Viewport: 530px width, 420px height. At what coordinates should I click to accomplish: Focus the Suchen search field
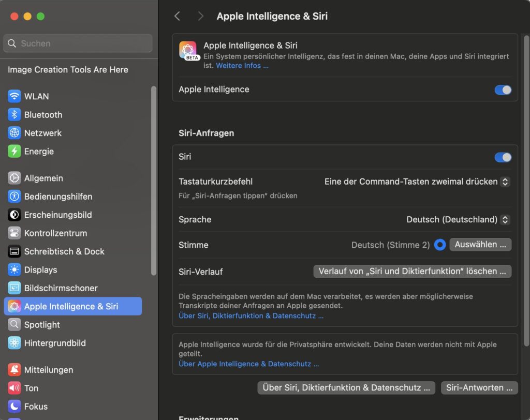78,43
